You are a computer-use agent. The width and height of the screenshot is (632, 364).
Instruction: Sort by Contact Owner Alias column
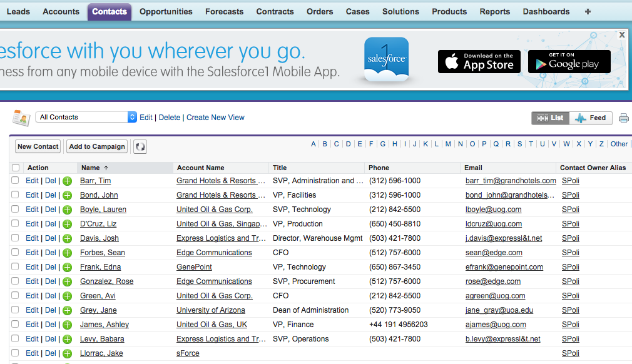(x=593, y=168)
